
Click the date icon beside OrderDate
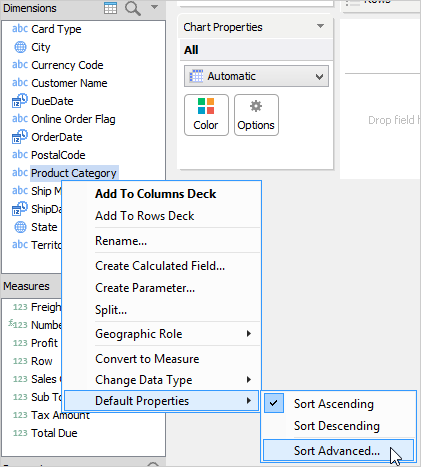tap(20, 137)
